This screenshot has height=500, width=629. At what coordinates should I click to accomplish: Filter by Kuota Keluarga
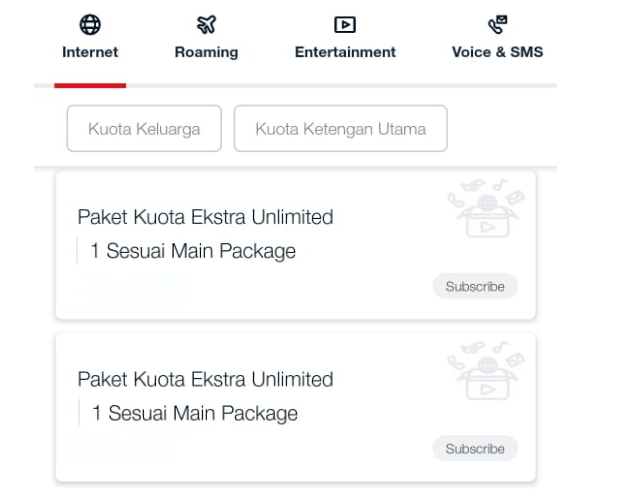click(x=144, y=128)
